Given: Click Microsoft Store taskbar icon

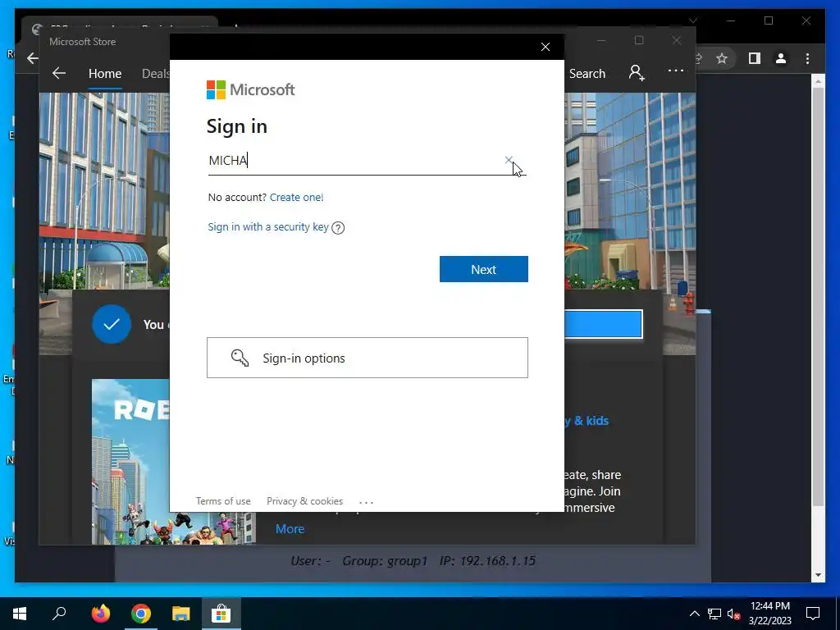Looking at the screenshot, I should (221, 614).
